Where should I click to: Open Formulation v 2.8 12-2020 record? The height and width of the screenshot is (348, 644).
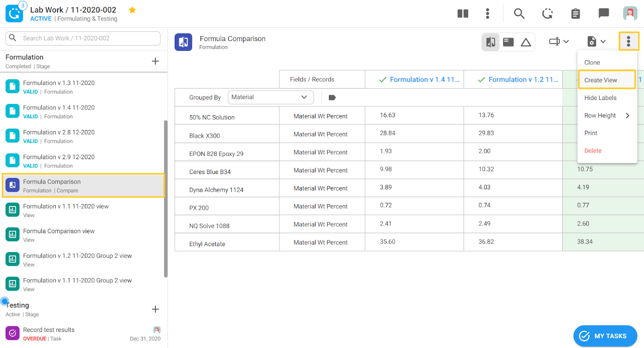pos(83,136)
